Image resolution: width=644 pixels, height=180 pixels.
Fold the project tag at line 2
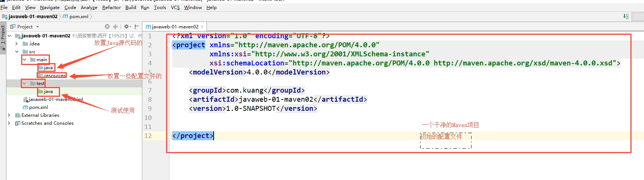(169, 45)
